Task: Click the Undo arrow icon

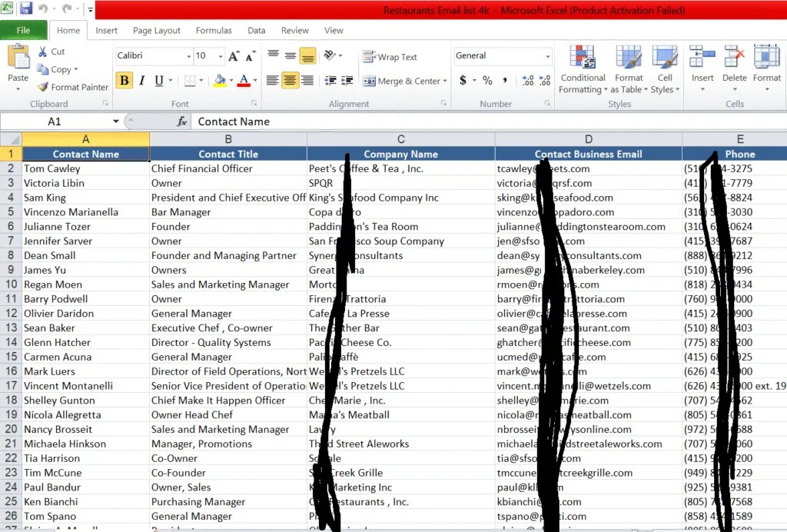Action: tap(43, 8)
